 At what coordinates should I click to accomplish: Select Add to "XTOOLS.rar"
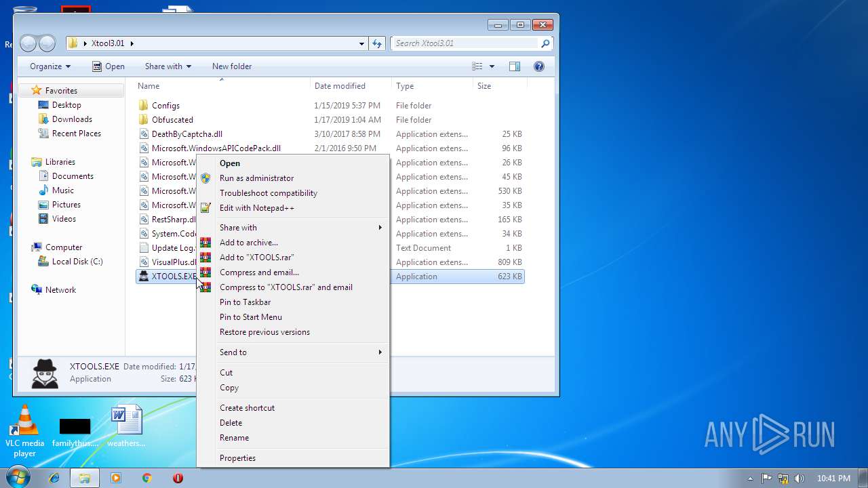294,258
